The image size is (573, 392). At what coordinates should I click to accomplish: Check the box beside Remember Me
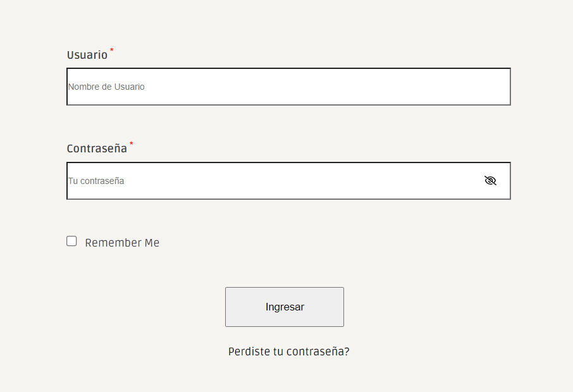pyautogui.click(x=71, y=241)
